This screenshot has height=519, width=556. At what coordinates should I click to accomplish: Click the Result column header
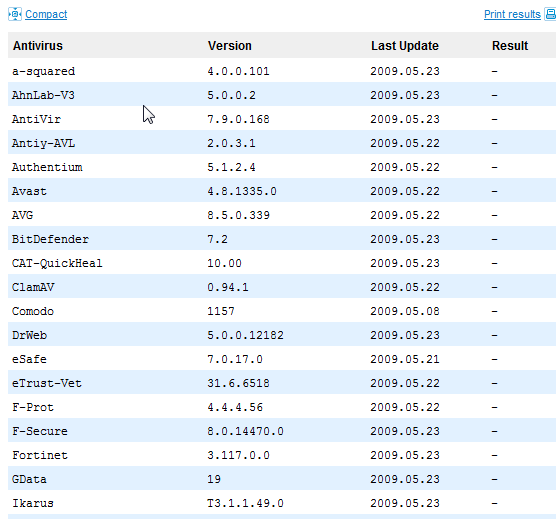(510, 46)
